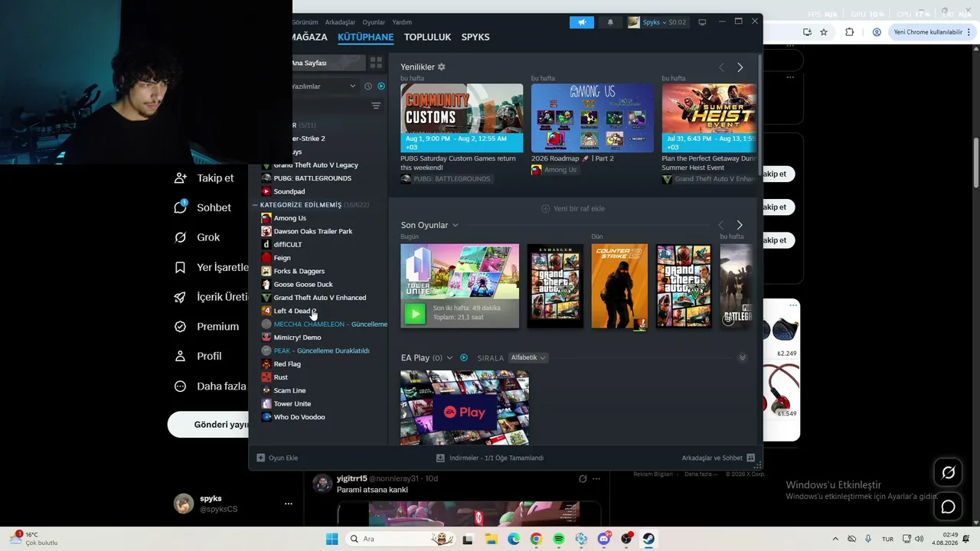Image resolution: width=980 pixels, height=551 pixels.
Task: Toggle ready-to-play filter for EA Play shelf
Action: [464, 358]
